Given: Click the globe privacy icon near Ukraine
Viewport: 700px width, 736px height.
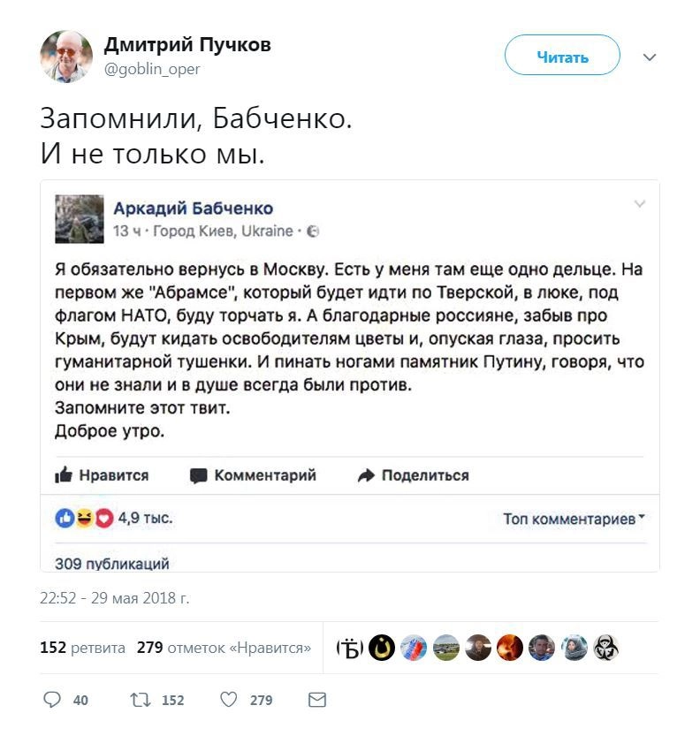Looking at the screenshot, I should 313,231.
